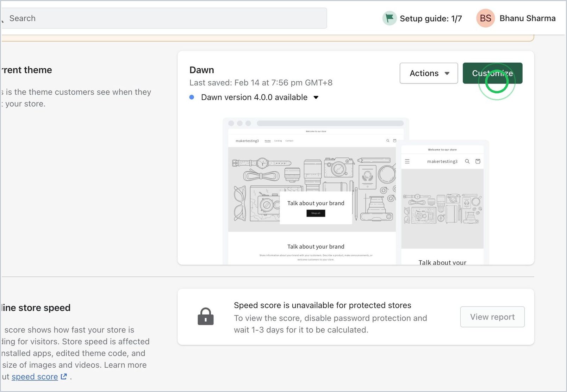The image size is (567, 392).
Task: Click the blue update dot beside Dawn version
Action: pos(192,97)
